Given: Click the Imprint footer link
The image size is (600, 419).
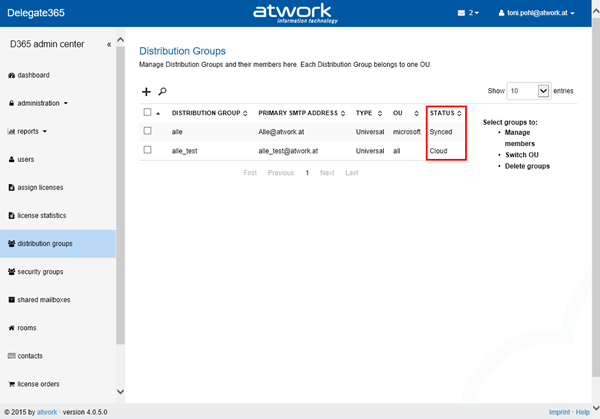Looking at the screenshot, I should [x=560, y=411].
